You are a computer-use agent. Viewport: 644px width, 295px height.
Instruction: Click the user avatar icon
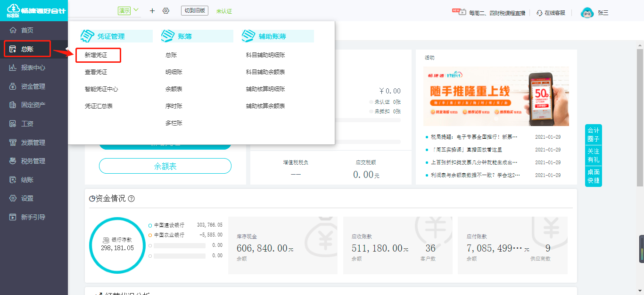click(x=587, y=13)
